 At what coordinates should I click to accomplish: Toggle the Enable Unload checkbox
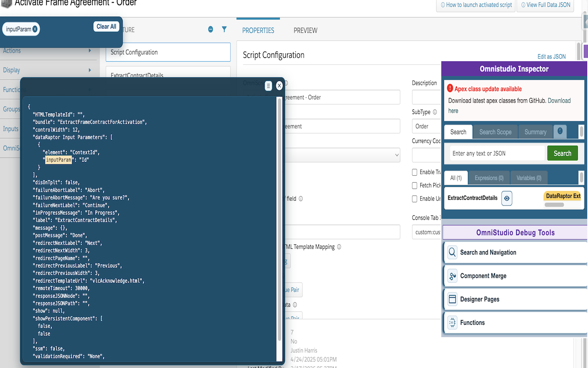[x=415, y=199]
